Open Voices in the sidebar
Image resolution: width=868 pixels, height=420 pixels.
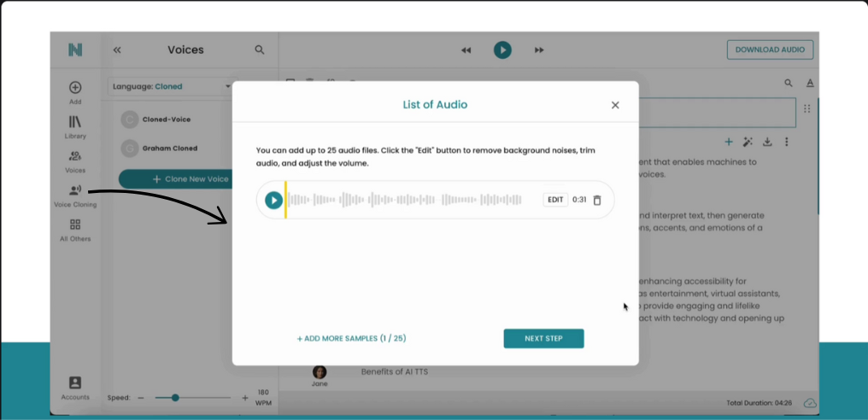click(x=75, y=161)
